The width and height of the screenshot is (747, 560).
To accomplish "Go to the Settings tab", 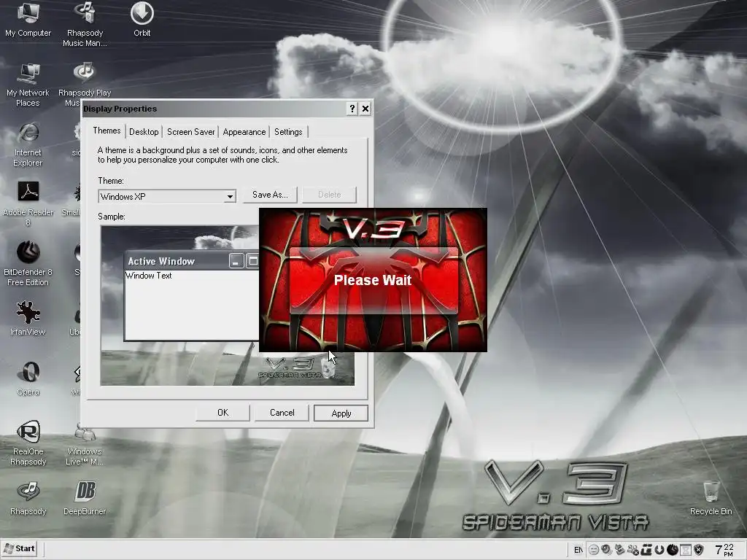I will point(288,132).
